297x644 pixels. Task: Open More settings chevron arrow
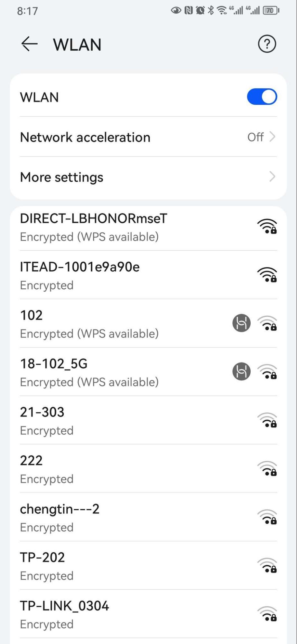coord(272,177)
